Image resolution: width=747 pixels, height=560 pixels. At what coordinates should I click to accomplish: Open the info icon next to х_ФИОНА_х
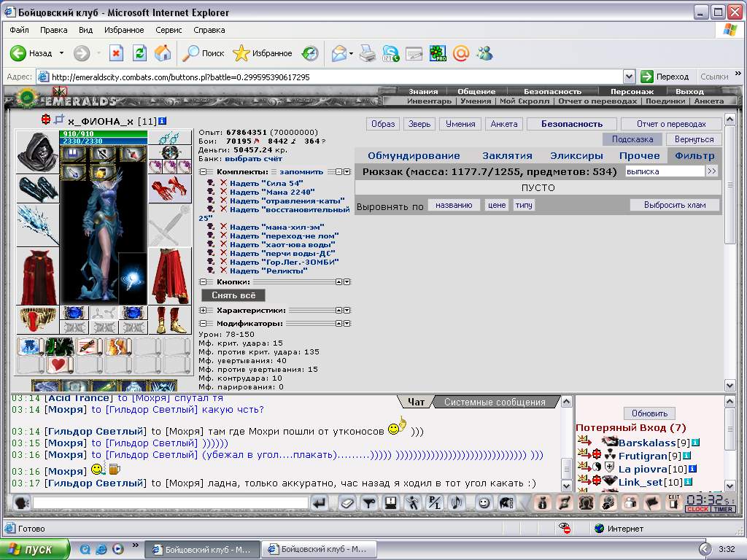(x=162, y=122)
